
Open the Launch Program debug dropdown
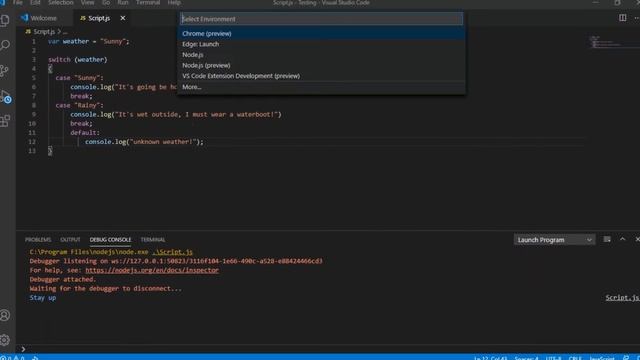pos(554,240)
